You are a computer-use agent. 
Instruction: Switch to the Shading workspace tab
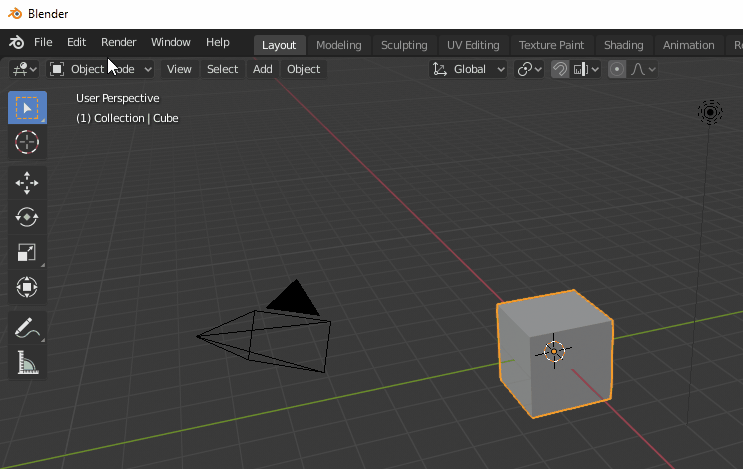624,45
